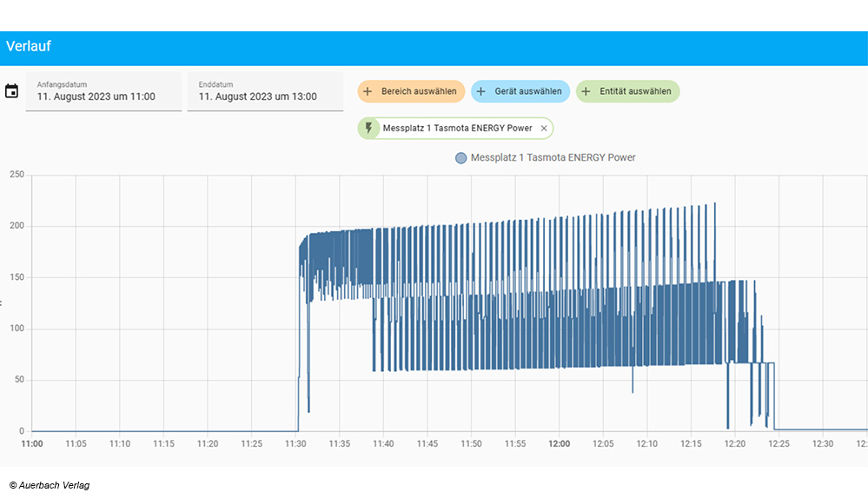Screen dimensions: 868x499
Task: Click the 12:00 time axis label
Action: click(559, 443)
